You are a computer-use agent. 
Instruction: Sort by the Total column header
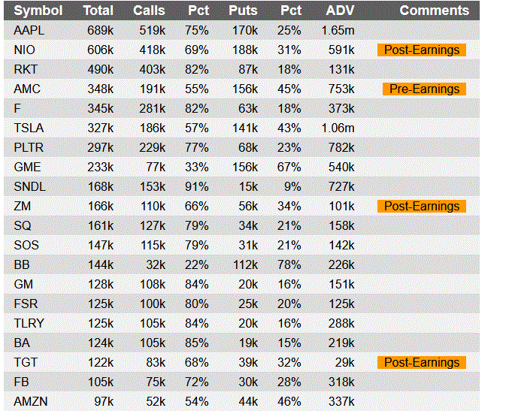(x=98, y=11)
